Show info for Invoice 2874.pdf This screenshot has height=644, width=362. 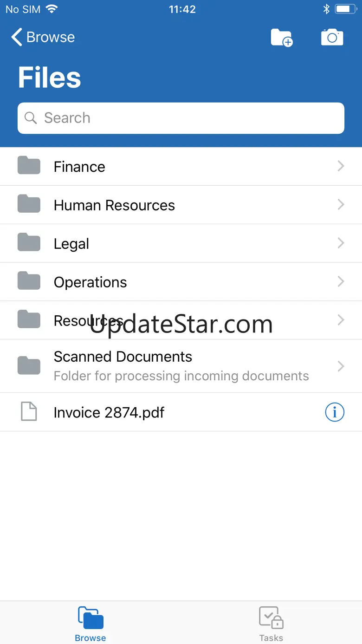point(335,412)
